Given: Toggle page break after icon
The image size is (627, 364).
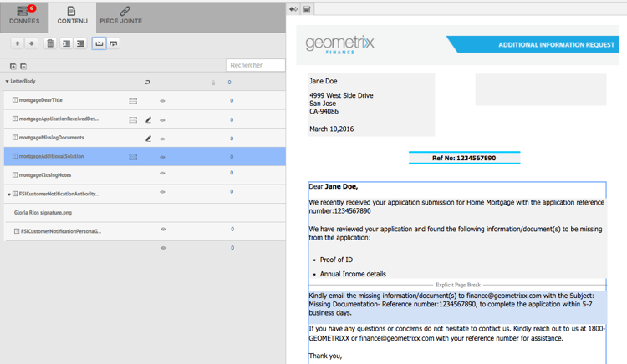Looking at the screenshot, I should (x=114, y=43).
